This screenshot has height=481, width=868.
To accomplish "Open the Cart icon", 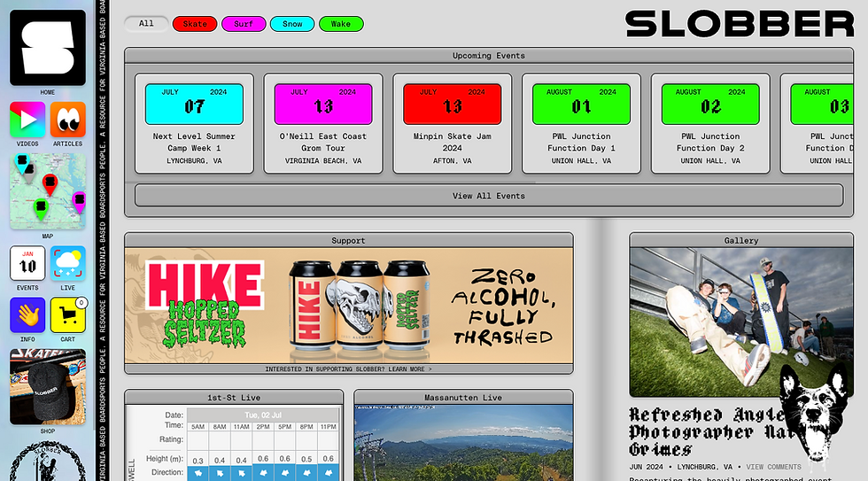I will coord(67,315).
